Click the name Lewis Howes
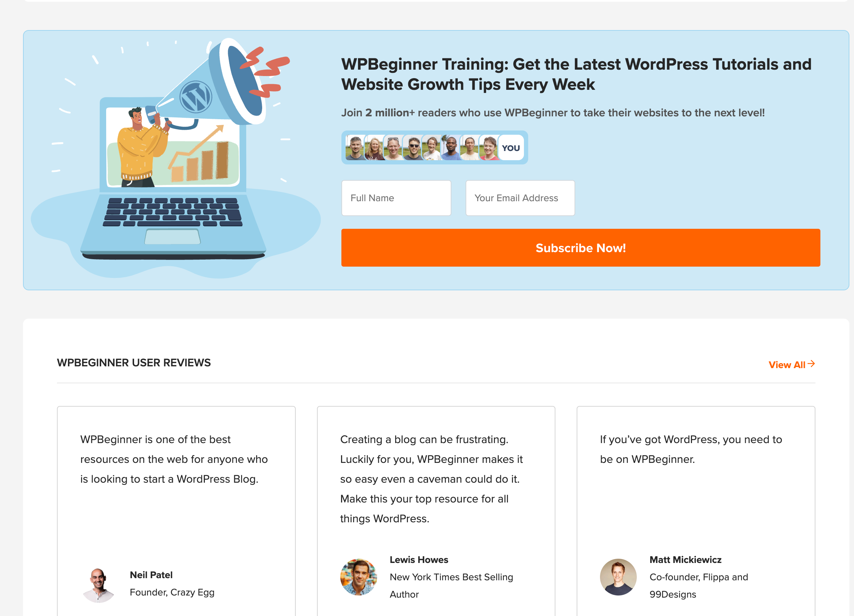 coord(419,559)
